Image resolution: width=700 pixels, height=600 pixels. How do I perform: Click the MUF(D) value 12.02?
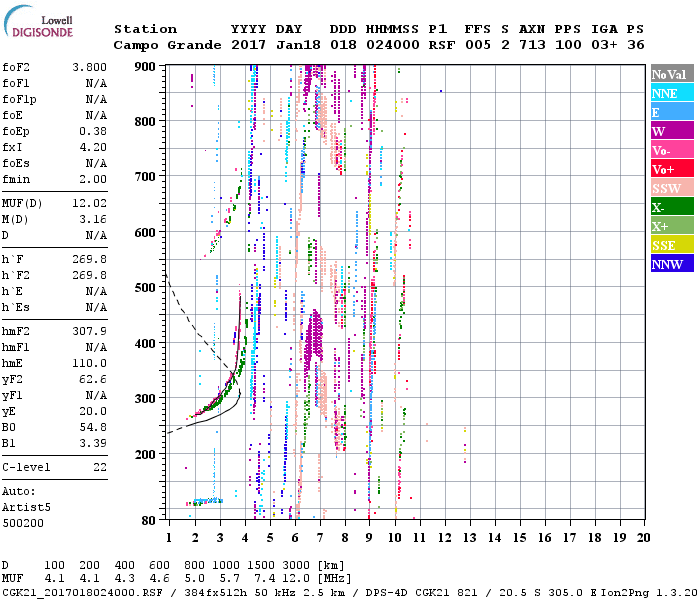click(x=89, y=203)
